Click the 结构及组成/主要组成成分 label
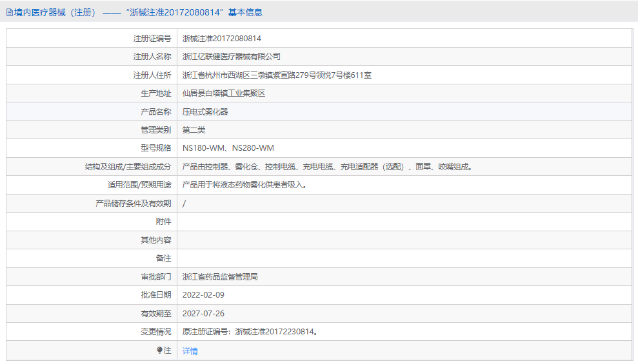Image resolution: width=638 pixels, height=364 pixels. coord(128,167)
